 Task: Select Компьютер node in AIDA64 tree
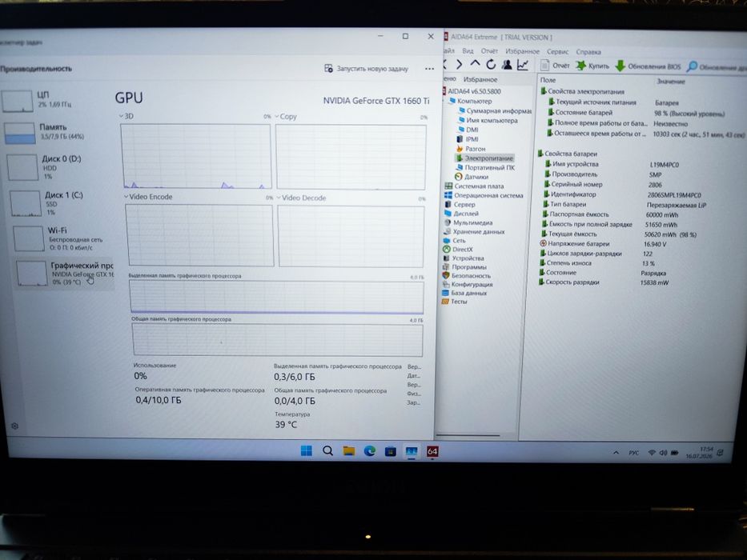click(471, 101)
